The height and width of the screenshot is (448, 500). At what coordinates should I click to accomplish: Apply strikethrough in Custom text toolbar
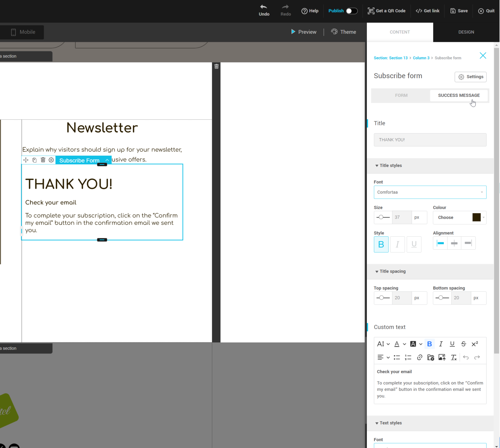pos(463,344)
